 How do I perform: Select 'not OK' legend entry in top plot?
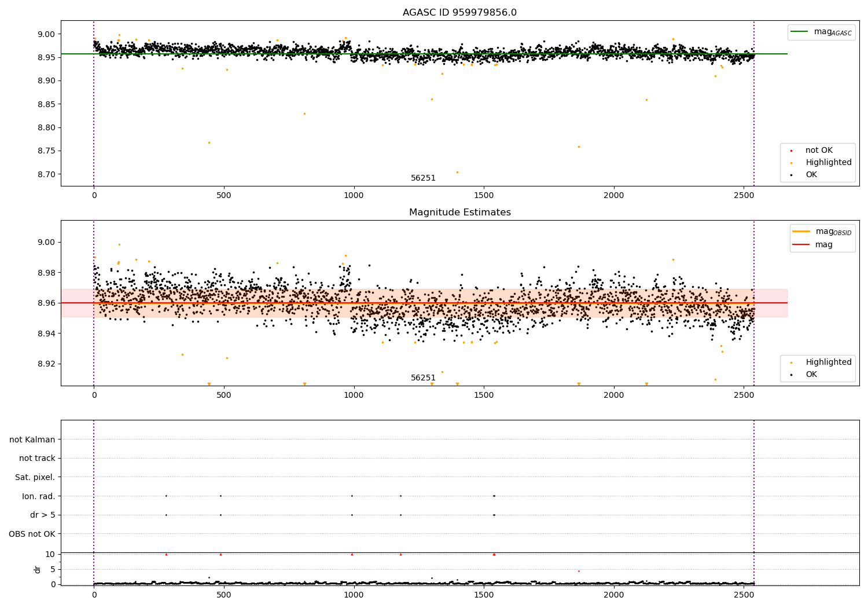(818, 151)
